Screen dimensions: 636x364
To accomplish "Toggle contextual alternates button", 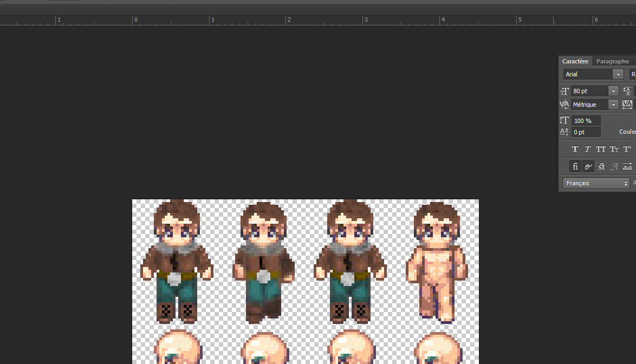I will point(588,167).
